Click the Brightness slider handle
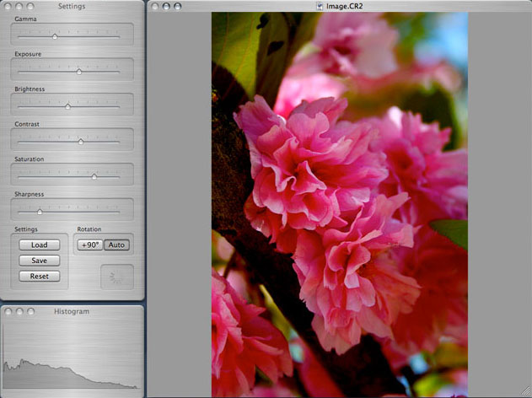Screen dimensions: 532x398 pos(67,106)
